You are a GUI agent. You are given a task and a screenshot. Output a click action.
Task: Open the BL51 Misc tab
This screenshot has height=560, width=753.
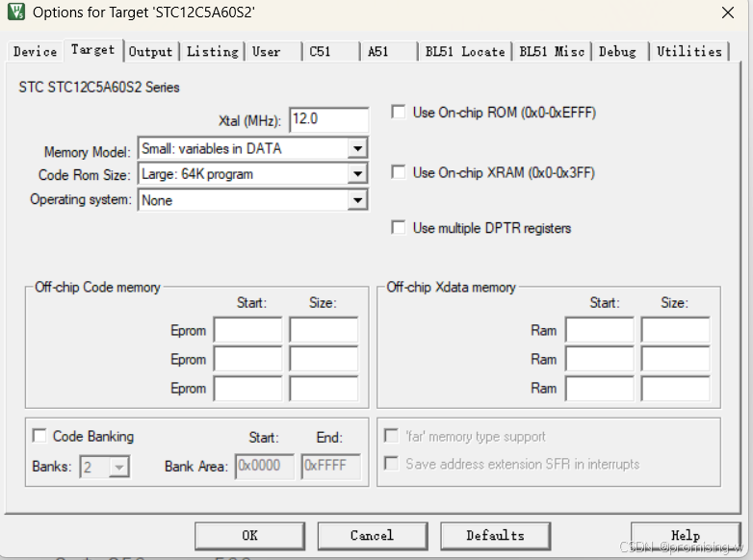[552, 51]
